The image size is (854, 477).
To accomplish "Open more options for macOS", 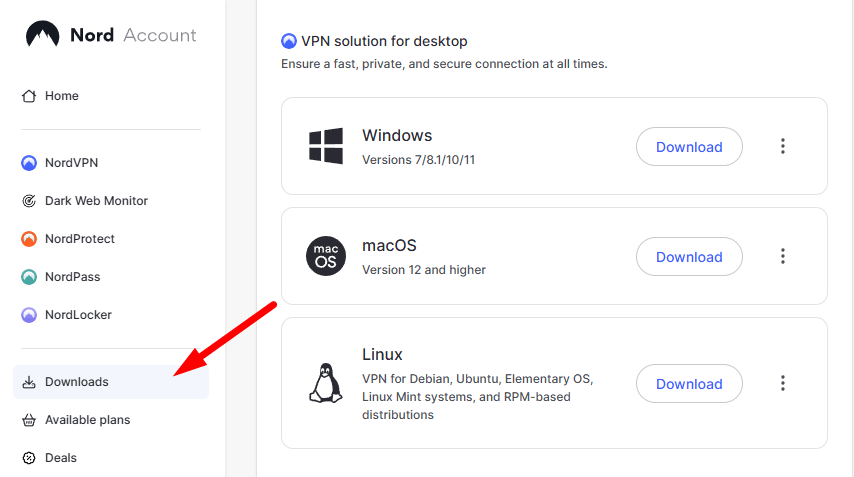I will tap(783, 257).
